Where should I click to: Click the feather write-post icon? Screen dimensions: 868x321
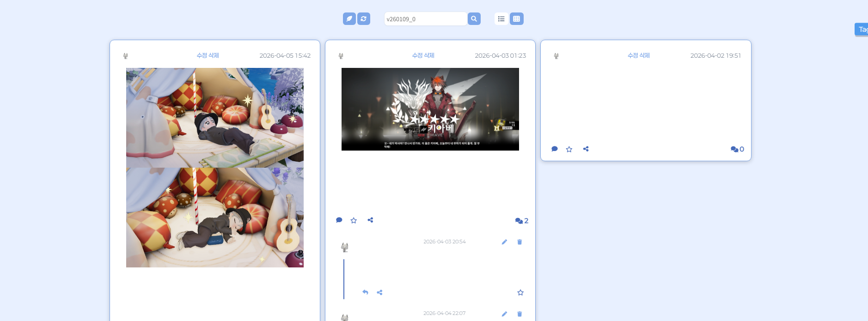coord(349,19)
